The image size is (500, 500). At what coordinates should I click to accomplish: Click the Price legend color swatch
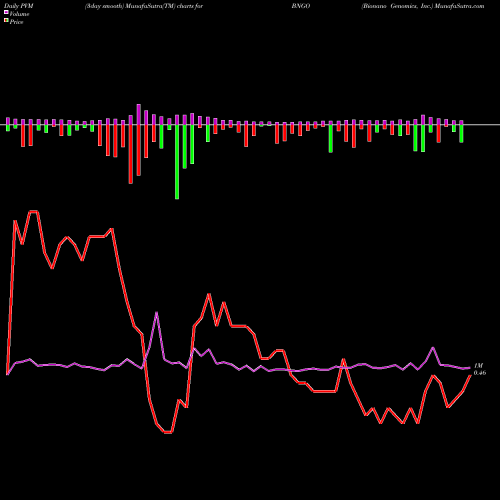tap(6, 21)
